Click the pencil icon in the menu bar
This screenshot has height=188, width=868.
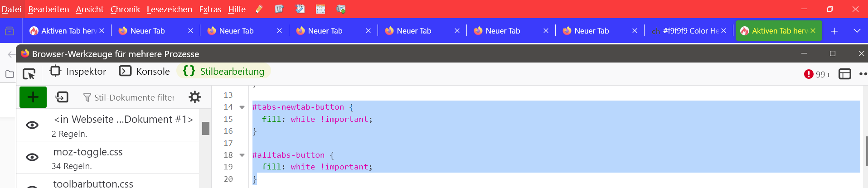coord(259,9)
